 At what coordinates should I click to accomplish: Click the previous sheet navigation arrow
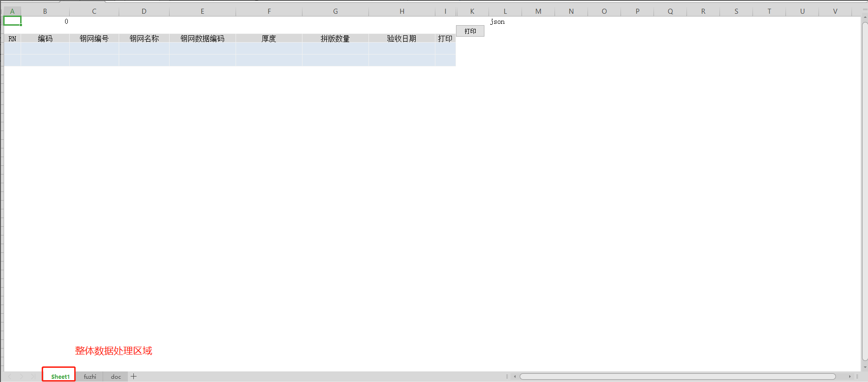10,377
